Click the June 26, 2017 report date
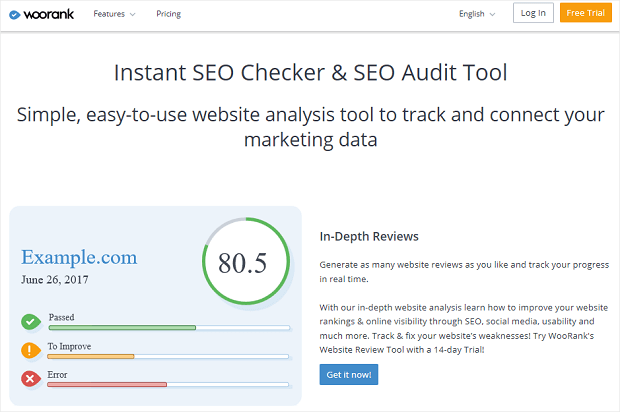The image size is (620, 412). pos(55,280)
